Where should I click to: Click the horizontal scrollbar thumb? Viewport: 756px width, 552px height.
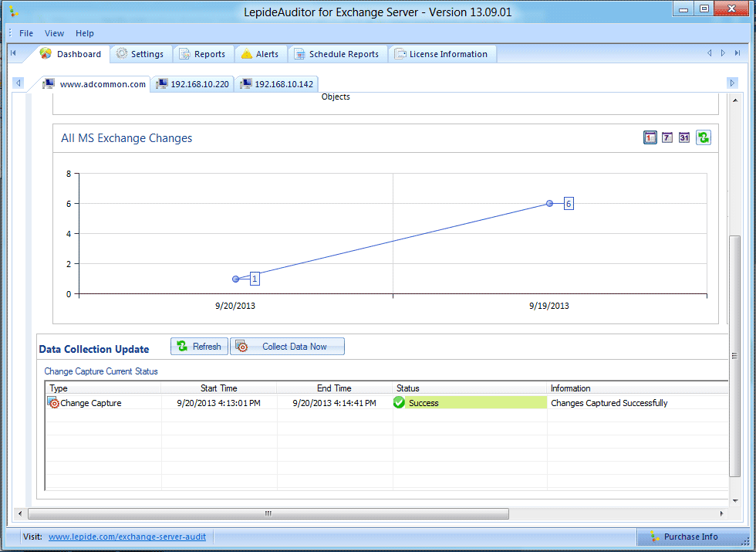click(268, 513)
